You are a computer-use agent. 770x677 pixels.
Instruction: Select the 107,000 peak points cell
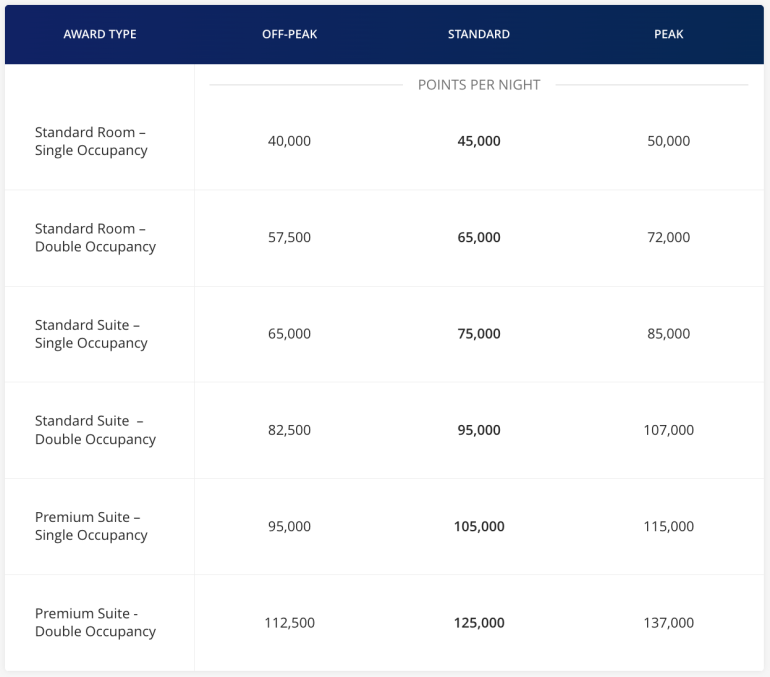click(668, 430)
